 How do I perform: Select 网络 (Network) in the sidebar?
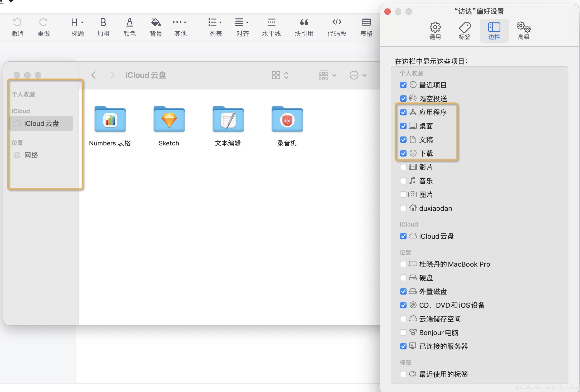(31, 155)
